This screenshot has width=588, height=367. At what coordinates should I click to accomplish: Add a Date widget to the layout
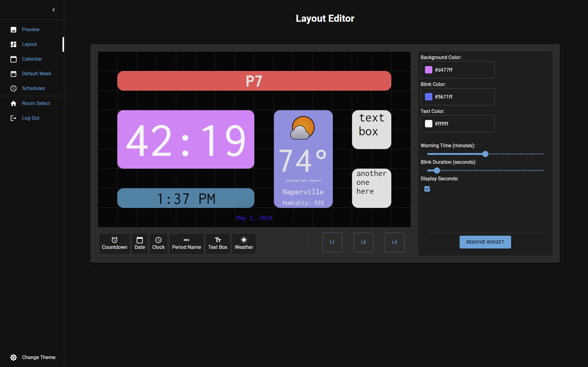pyautogui.click(x=140, y=243)
